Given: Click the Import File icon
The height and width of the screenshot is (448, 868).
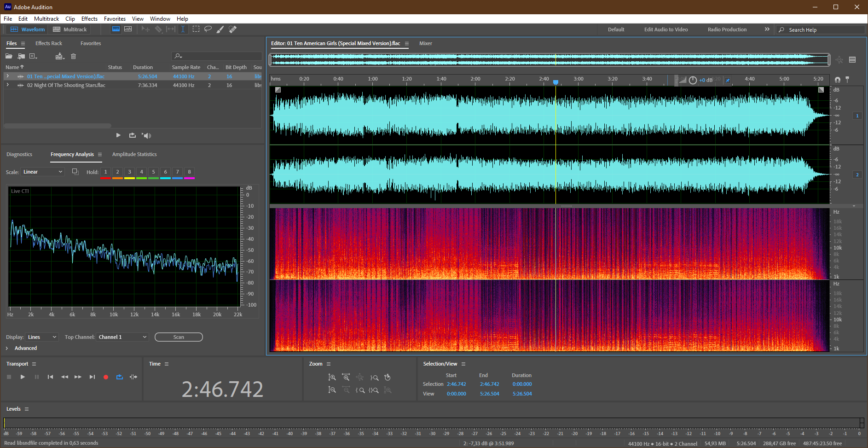Looking at the screenshot, I should pyautogui.click(x=21, y=56).
